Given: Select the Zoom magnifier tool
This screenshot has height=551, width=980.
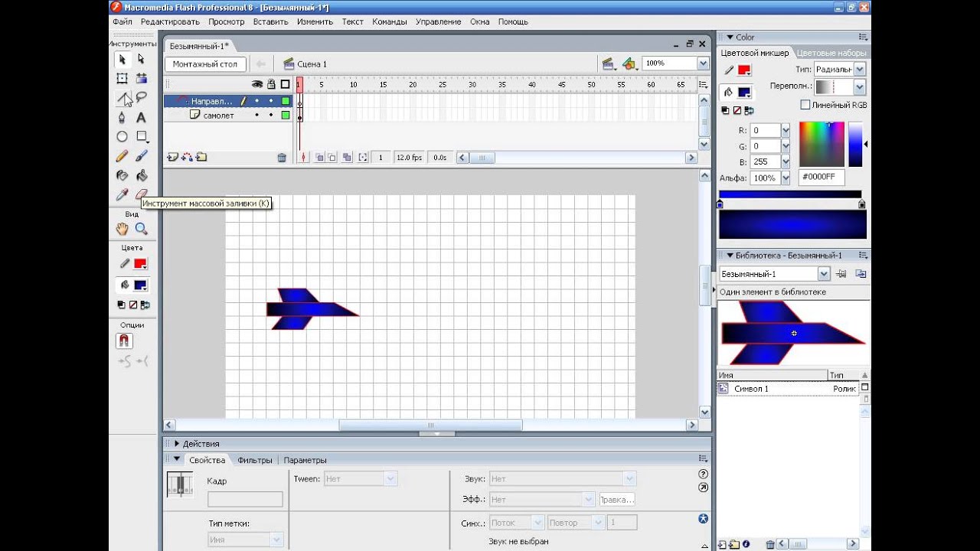Looking at the screenshot, I should click(x=142, y=229).
